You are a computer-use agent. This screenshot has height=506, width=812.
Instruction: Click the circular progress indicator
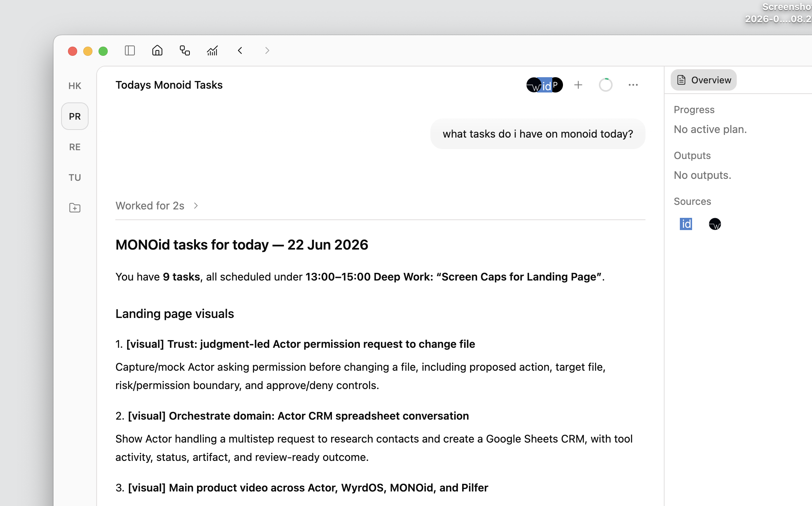tap(606, 85)
